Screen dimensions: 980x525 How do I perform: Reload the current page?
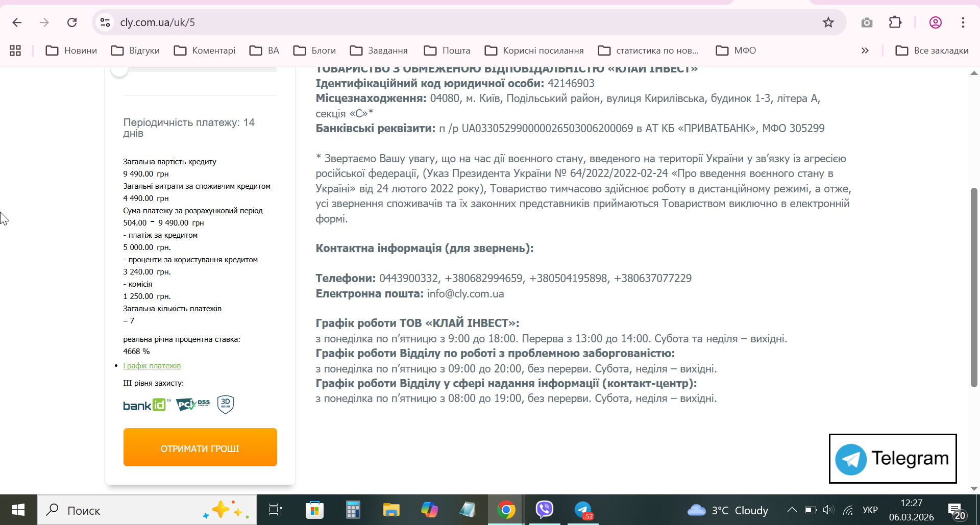click(x=72, y=22)
